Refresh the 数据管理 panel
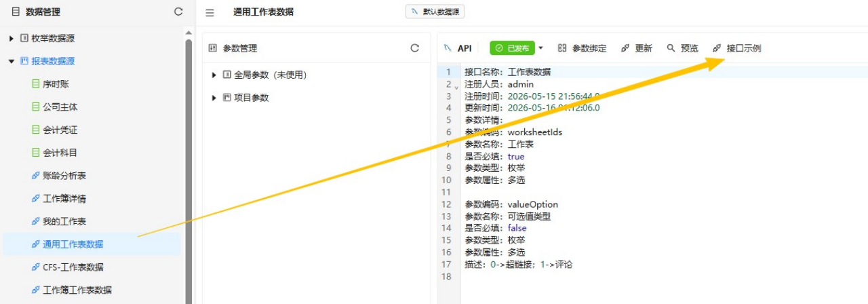This screenshot has height=304, width=868. click(178, 12)
